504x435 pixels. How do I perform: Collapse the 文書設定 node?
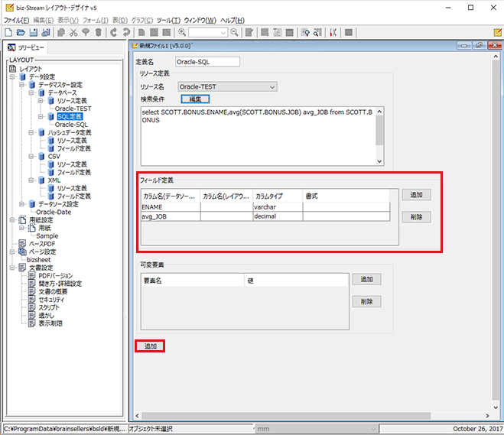pyautogui.click(x=12, y=268)
